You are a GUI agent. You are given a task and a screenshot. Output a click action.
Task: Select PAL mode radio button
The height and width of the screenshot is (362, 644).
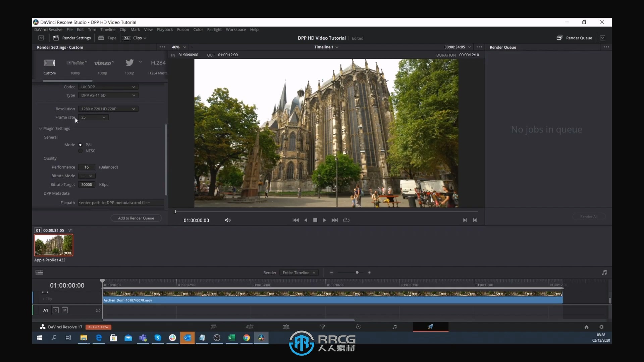[80, 144]
